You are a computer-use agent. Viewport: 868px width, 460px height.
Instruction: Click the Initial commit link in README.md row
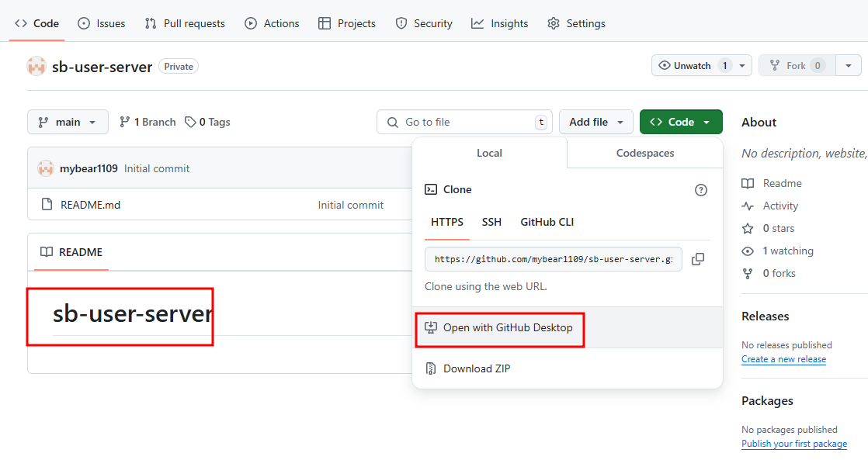pos(350,205)
